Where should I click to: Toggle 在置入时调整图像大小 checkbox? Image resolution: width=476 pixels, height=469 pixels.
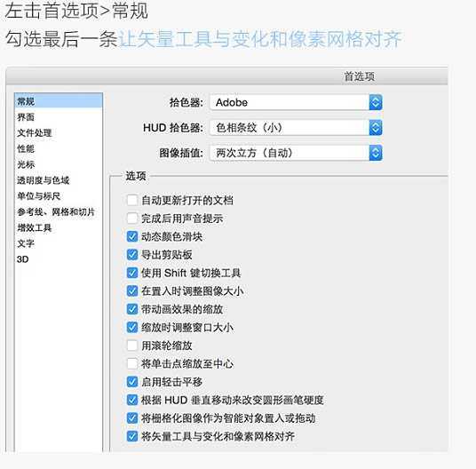tap(132, 290)
